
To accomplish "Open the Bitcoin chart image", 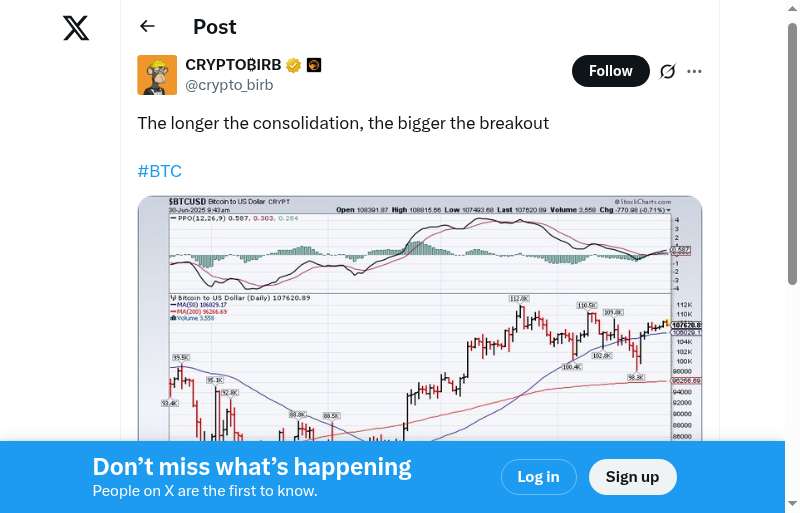I will tap(420, 318).
